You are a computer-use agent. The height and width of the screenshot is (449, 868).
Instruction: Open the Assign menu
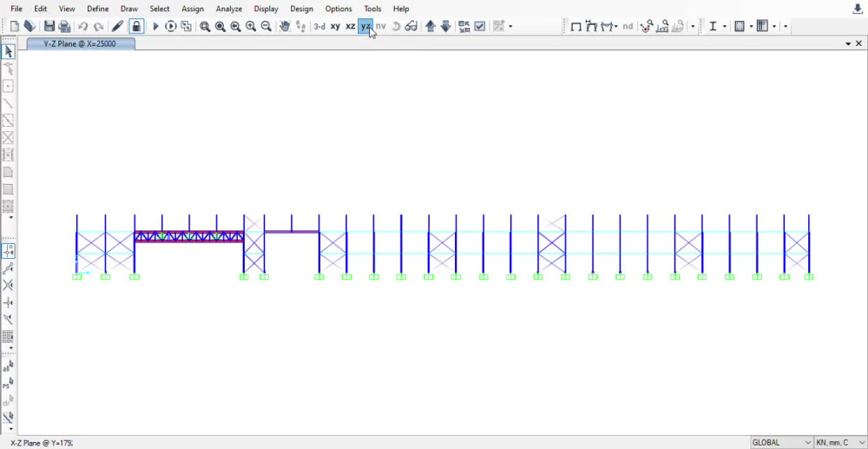193,9
